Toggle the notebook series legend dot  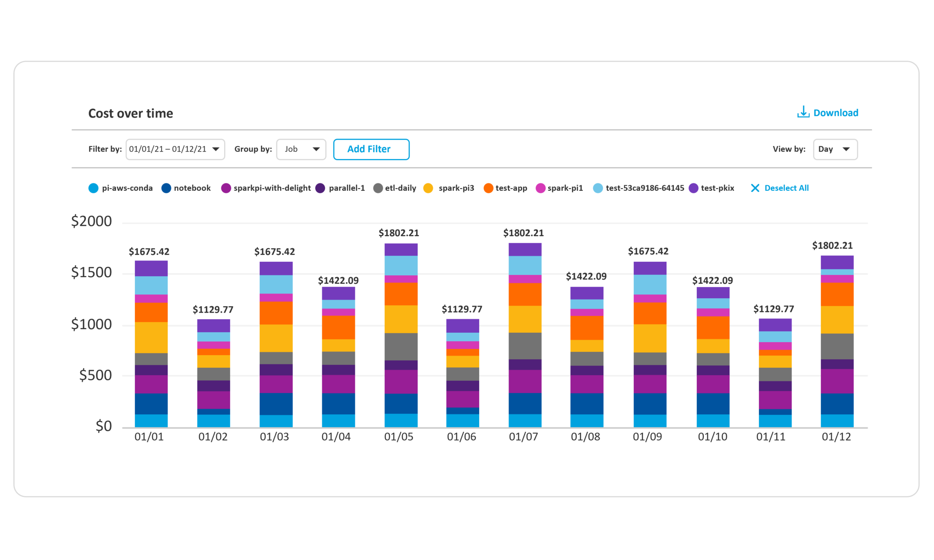click(x=166, y=188)
